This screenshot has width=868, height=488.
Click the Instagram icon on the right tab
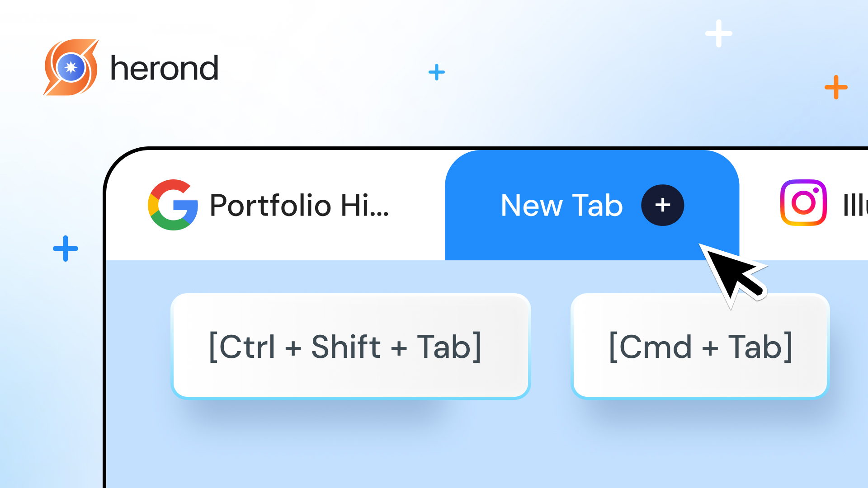[x=803, y=203]
